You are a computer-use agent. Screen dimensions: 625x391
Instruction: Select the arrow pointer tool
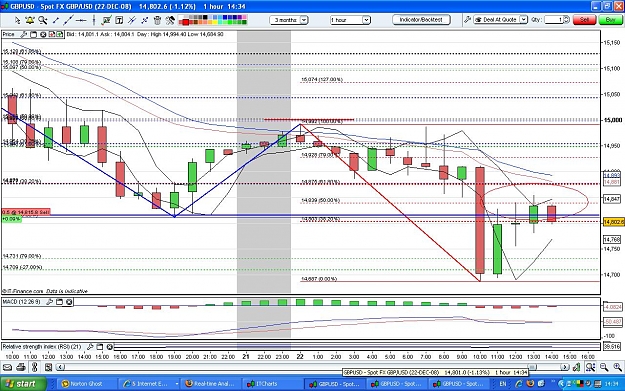17,20
